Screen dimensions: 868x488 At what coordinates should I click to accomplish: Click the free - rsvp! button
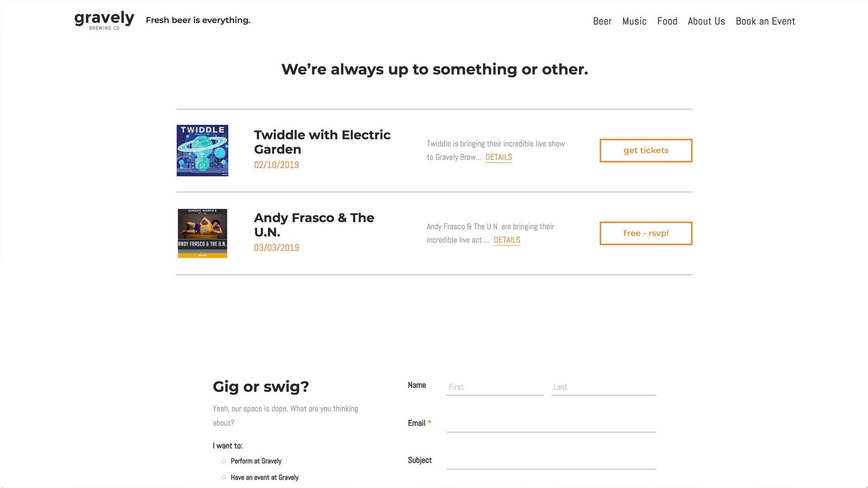[646, 233]
